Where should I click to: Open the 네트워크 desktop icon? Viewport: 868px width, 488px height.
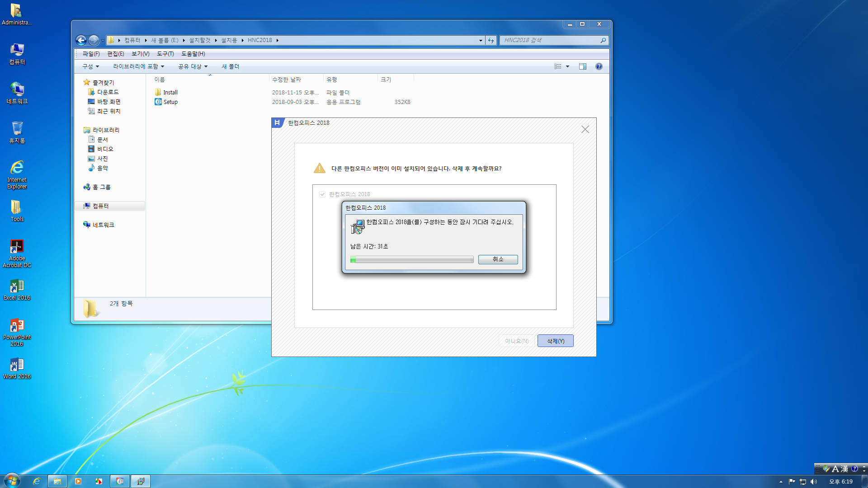pos(17,93)
